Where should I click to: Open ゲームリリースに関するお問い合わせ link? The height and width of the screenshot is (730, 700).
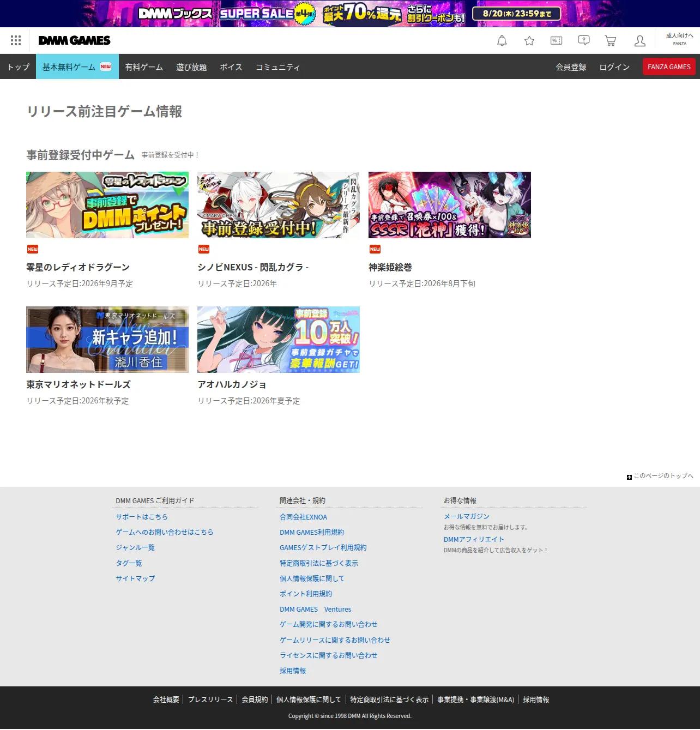tap(335, 640)
